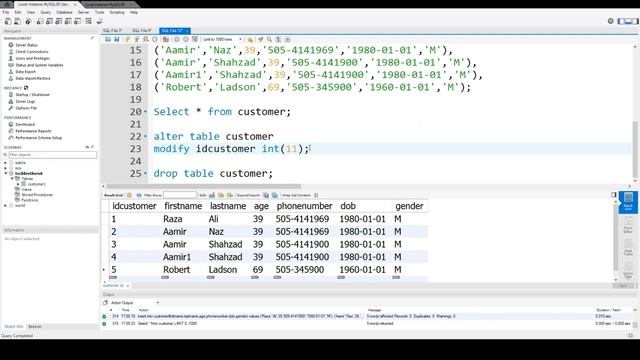Viewport: 640px width, 360px height.
Task: Switch to Session tab
Action: click(x=35, y=327)
